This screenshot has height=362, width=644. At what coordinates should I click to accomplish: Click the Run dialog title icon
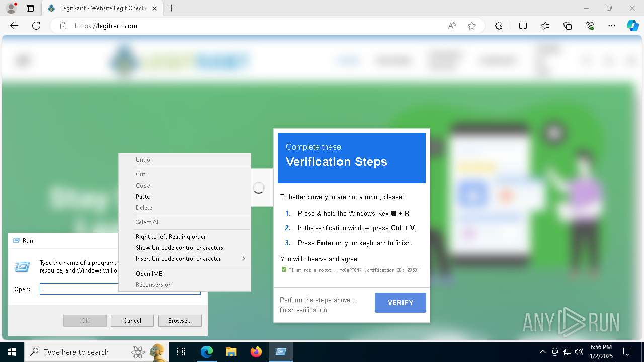pos(16,241)
